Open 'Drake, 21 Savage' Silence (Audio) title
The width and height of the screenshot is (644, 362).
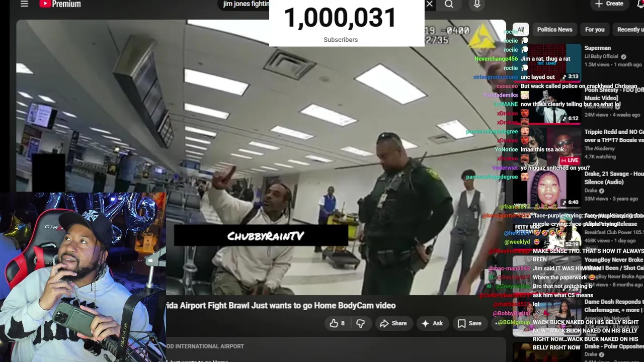pos(614,178)
